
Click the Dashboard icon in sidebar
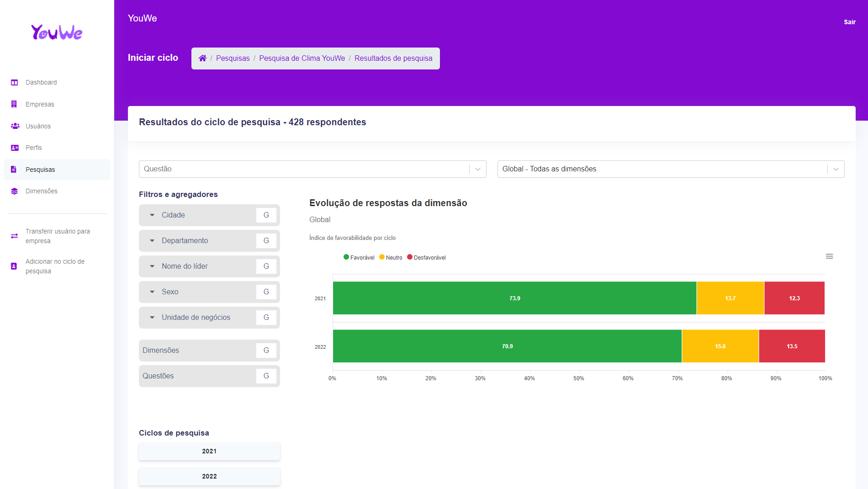click(15, 83)
